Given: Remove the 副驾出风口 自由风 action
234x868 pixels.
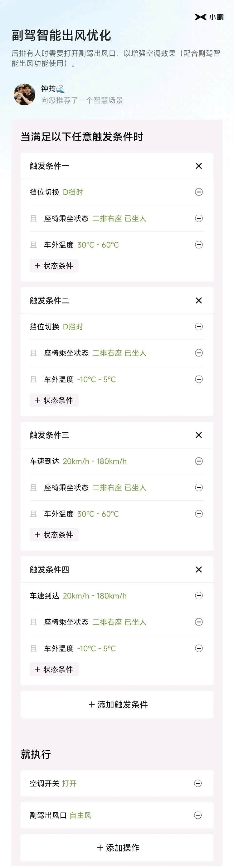Looking at the screenshot, I should click(x=198, y=815).
